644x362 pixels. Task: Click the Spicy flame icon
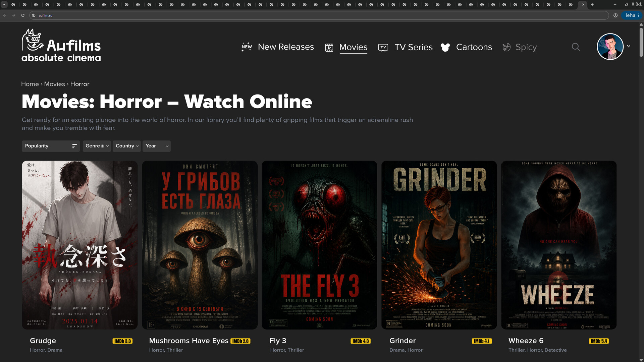(506, 47)
